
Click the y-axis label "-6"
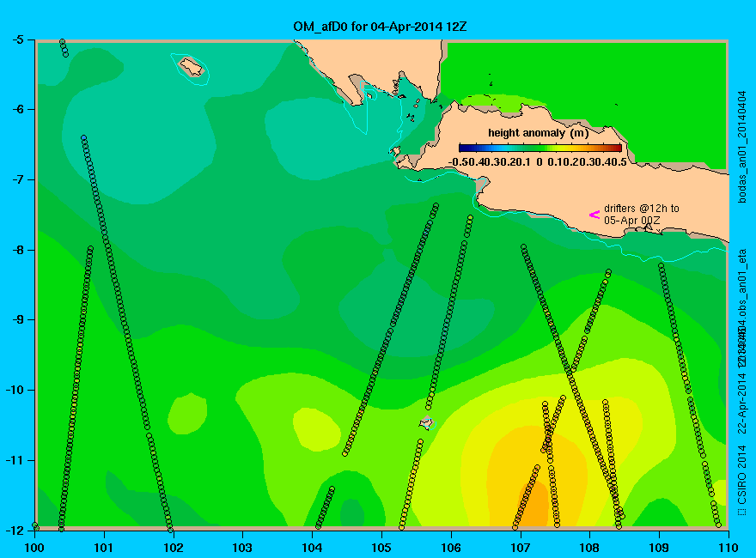coord(17,109)
